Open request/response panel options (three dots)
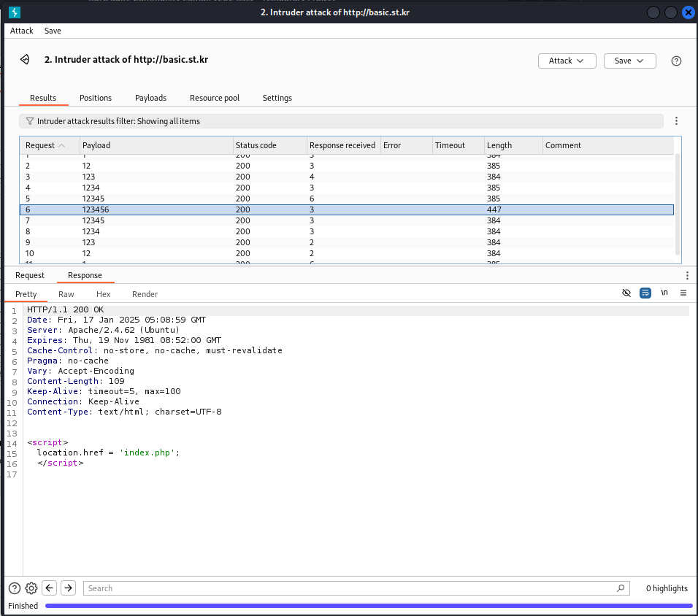This screenshot has width=698, height=616. pyautogui.click(x=687, y=275)
